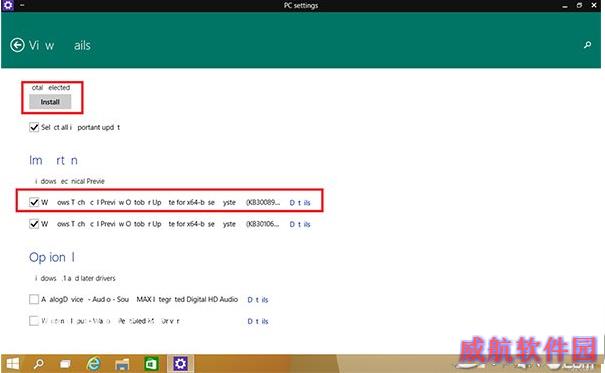Check the last optional driver checkbox
Screen dimensions: 605x373
(x=34, y=321)
